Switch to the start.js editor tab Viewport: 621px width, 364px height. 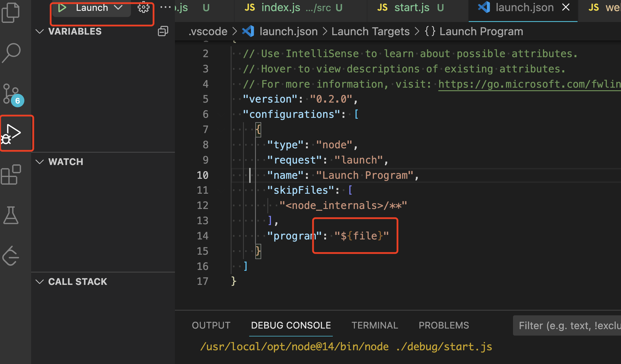point(411,8)
